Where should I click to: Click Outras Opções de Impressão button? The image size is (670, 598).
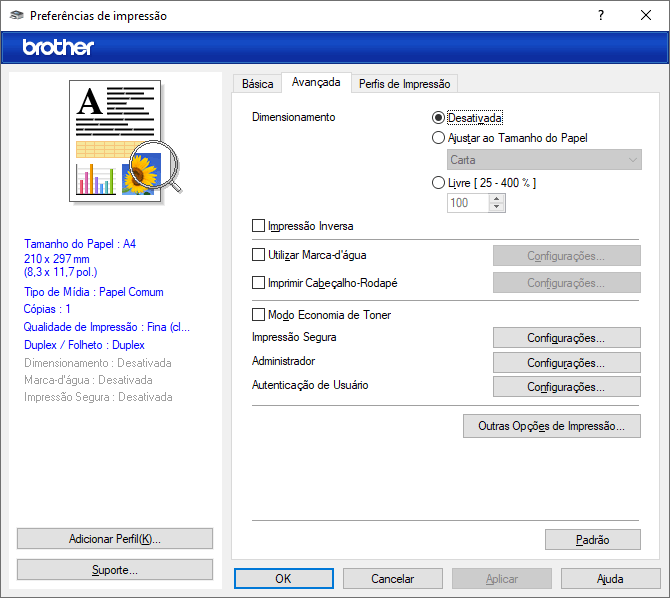pyautogui.click(x=551, y=426)
